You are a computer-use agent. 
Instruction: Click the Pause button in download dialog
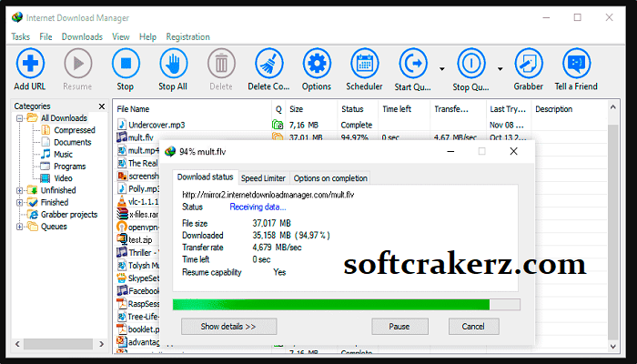[x=399, y=327]
